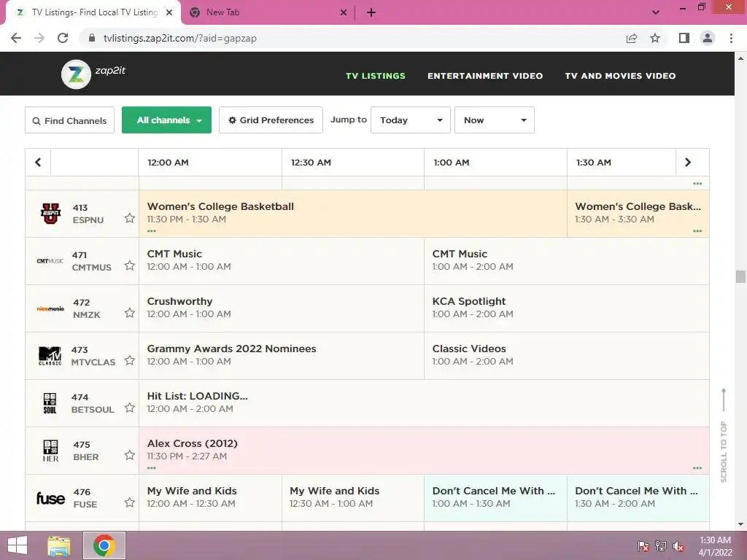The image size is (747, 560).
Task: Expand the tab search chevron
Action: pos(656,12)
